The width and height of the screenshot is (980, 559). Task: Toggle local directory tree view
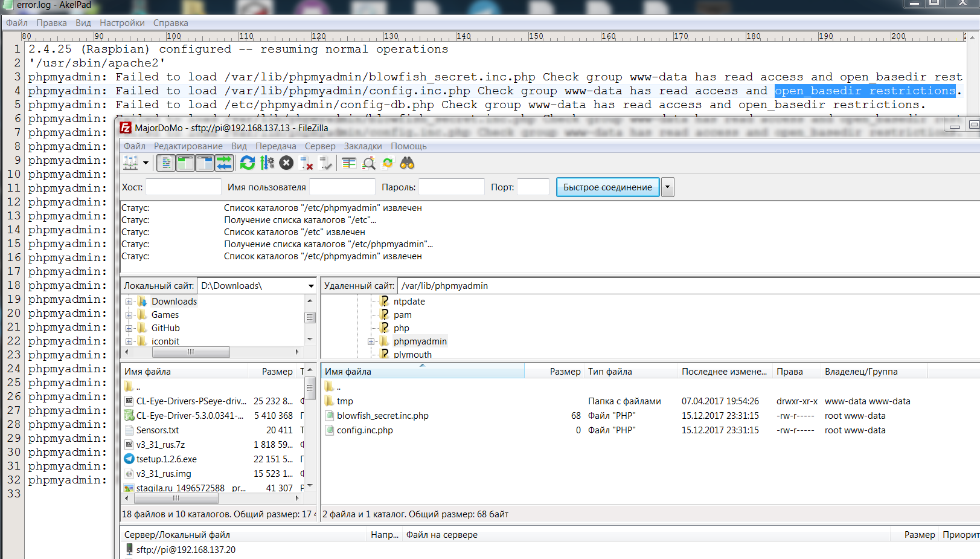point(185,163)
